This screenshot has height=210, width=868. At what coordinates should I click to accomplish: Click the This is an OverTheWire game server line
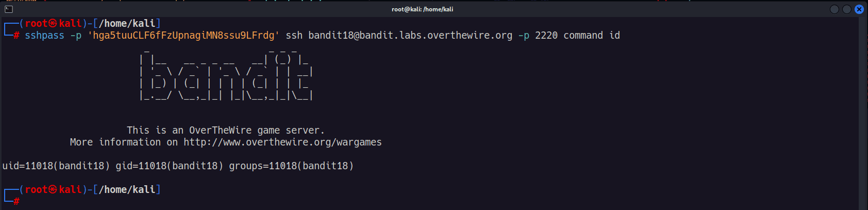pyautogui.click(x=226, y=131)
